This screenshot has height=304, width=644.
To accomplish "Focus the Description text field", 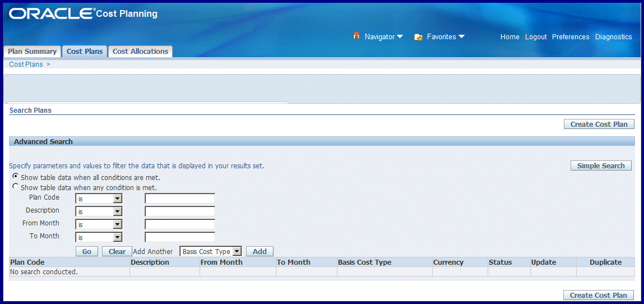I will point(180,211).
